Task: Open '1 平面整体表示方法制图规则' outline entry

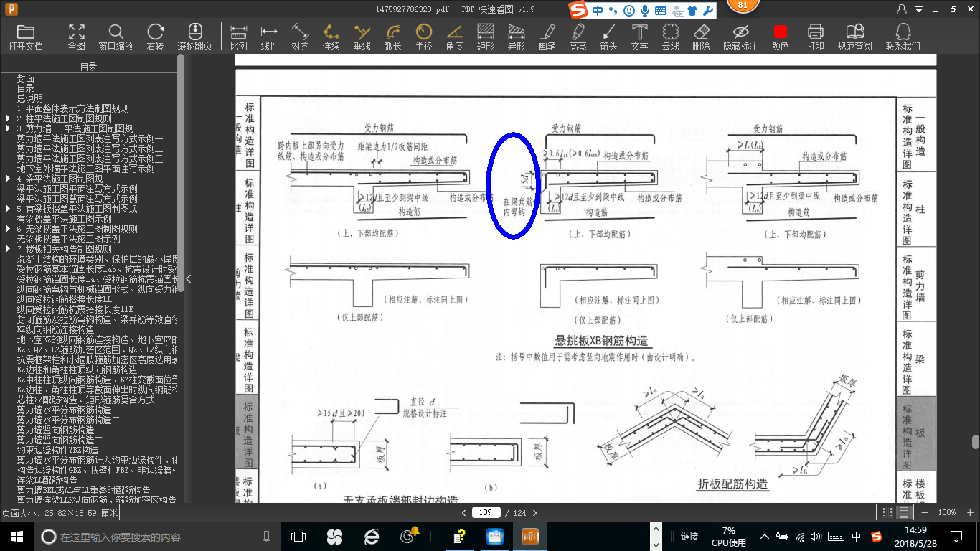Action: click(73, 108)
